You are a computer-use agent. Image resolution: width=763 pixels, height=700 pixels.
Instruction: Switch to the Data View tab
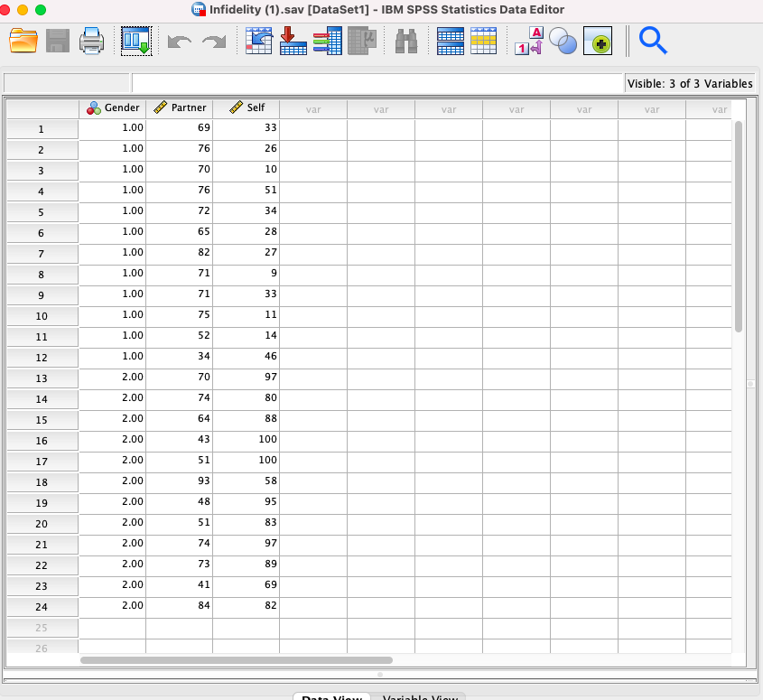point(332,697)
